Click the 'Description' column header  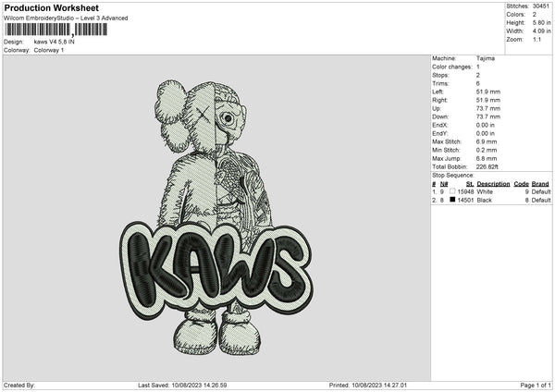(x=493, y=184)
